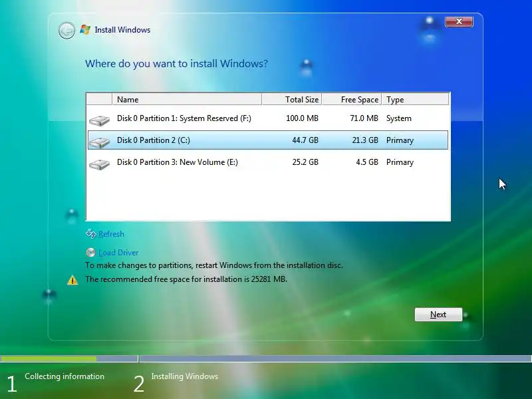
Task: Click the Next button
Action: click(x=438, y=315)
